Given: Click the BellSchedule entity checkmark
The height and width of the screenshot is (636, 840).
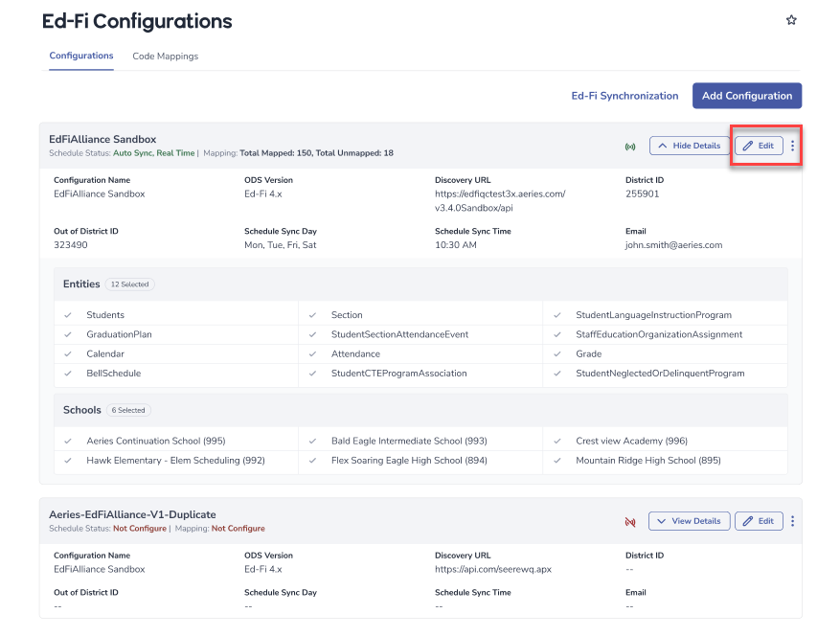Looking at the screenshot, I should 68,374.
